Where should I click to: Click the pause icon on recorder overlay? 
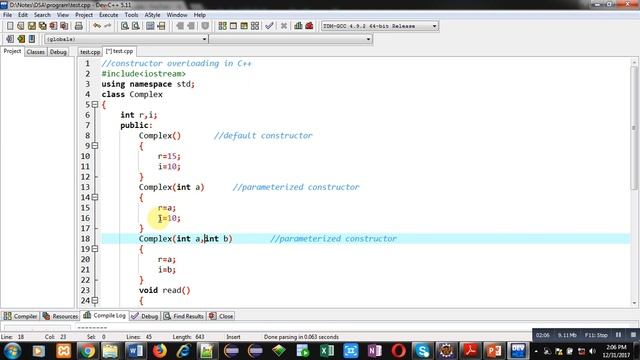coord(618,335)
